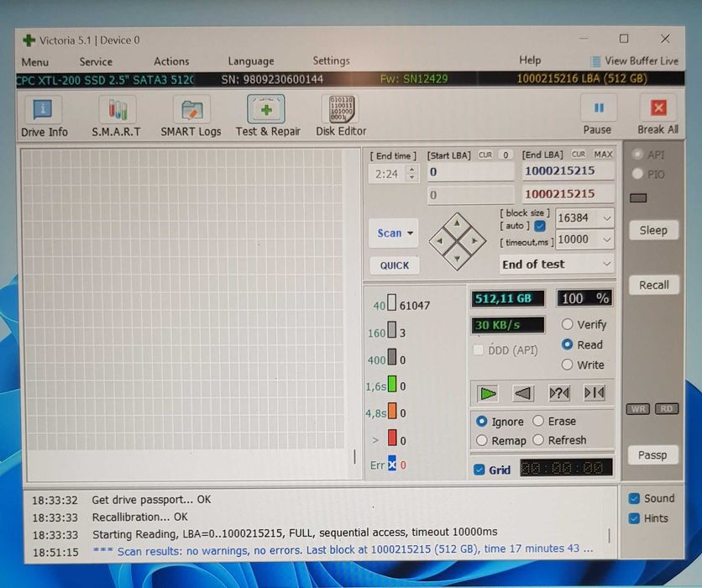Toggle the block size auto checkbox
Image resolution: width=702 pixels, height=588 pixels.
pyautogui.click(x=540, y=226)
